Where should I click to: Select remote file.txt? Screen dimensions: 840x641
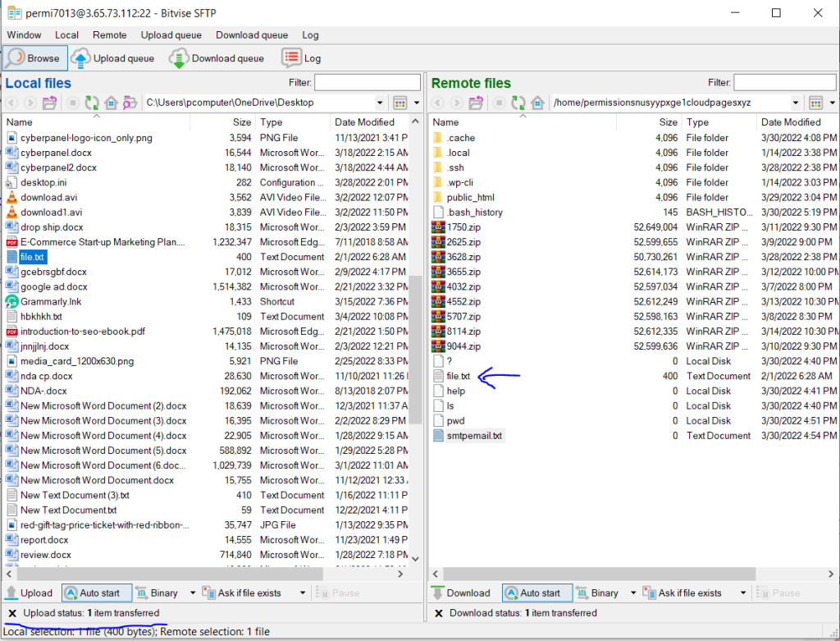pos(459,376)
